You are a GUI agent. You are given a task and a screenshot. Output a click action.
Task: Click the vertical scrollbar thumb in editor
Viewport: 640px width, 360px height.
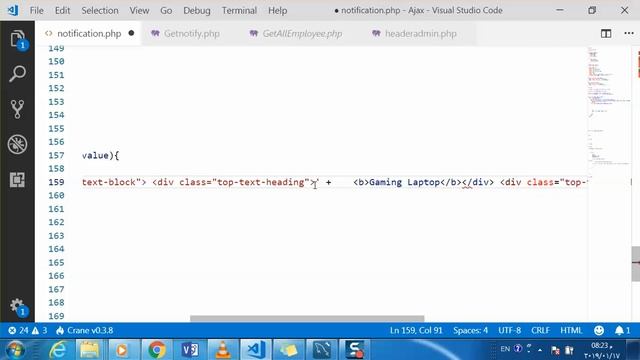[636, 264]
